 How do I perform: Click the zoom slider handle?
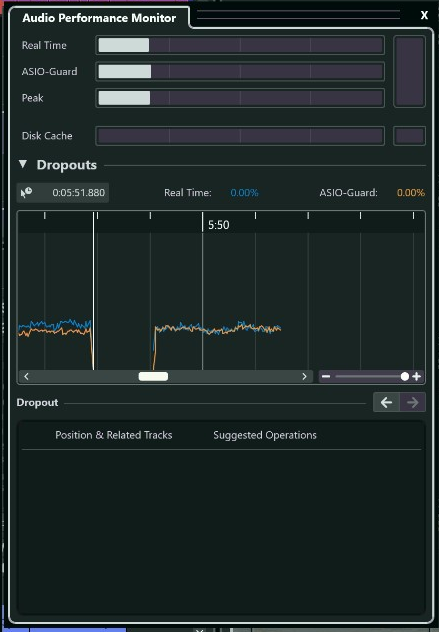pyautogui.click(x=405, y=376)
